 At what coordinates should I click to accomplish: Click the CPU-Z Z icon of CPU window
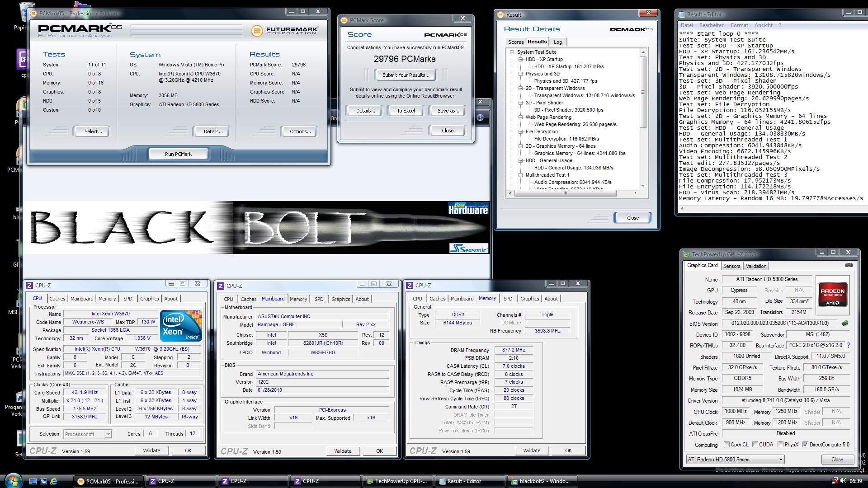pyautogui.click(x=29, y=286)
